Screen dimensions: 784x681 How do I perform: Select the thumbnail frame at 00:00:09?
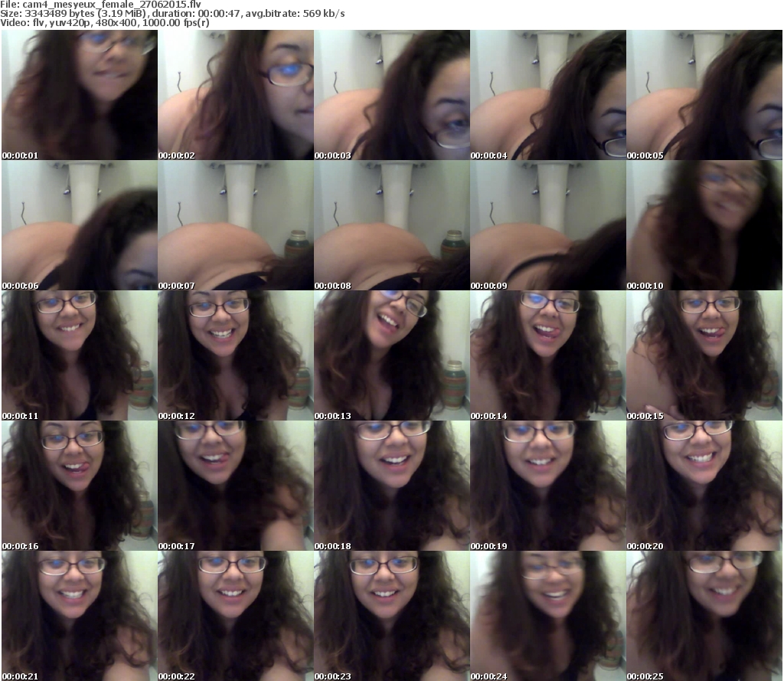[x=548, y=225]
